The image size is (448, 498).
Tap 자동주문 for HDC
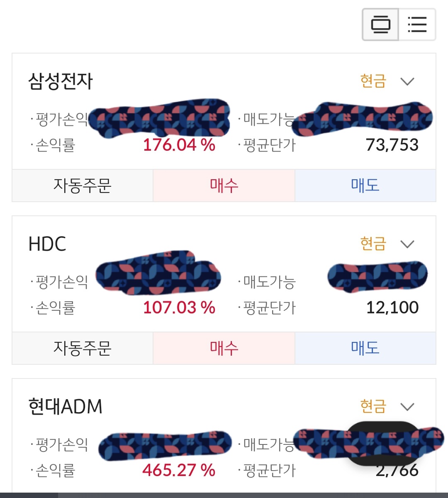coord(83,348)
